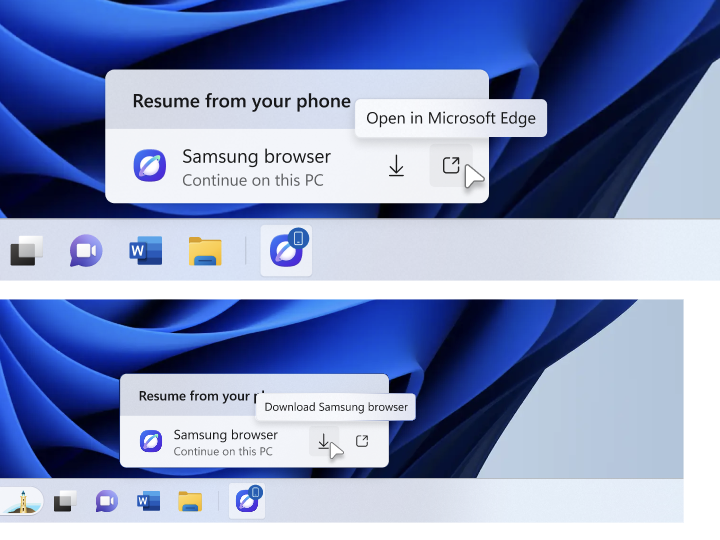Click 'Continue on this PC' in the upper popup

(253, 180)
